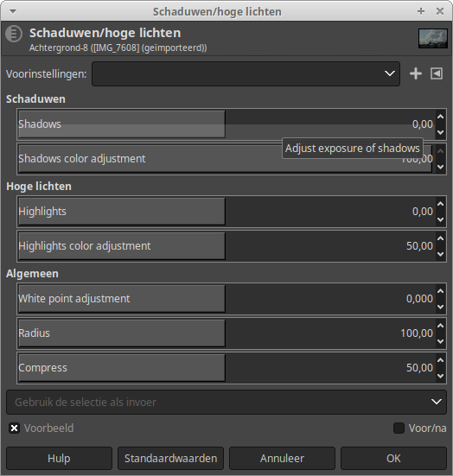Screen dimensions: 453x476
Task: Click the Shadows slider bar
Action: point(226,124)
